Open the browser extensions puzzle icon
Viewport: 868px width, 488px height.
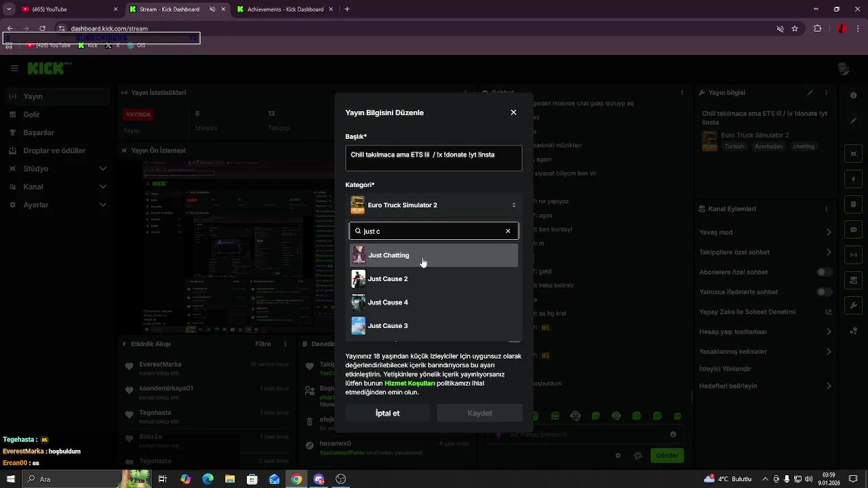(817, 28)
